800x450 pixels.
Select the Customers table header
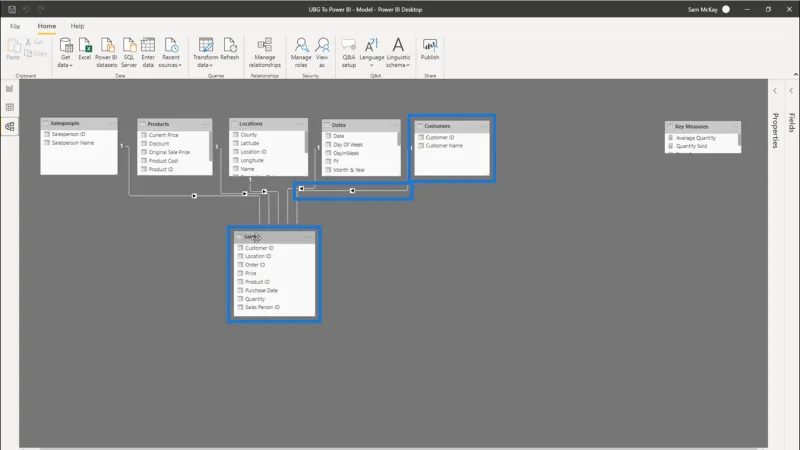click(452, 126)
